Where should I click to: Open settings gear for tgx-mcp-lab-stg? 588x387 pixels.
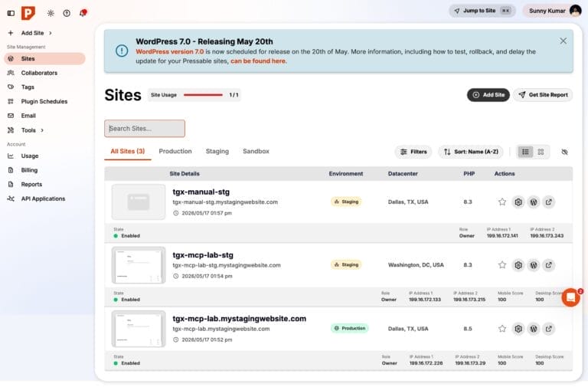[518, 265]
